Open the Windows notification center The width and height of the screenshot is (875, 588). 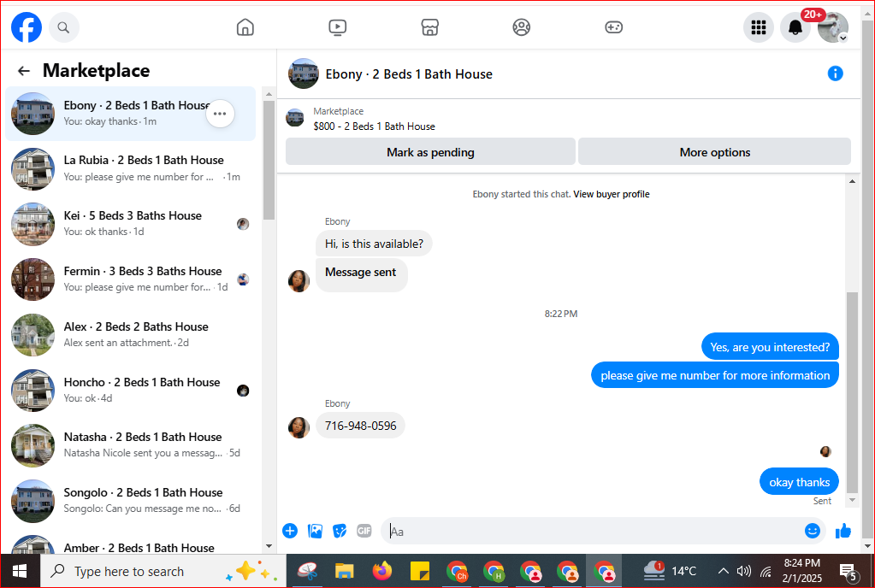pyautogui.click(x=848, y=571)
